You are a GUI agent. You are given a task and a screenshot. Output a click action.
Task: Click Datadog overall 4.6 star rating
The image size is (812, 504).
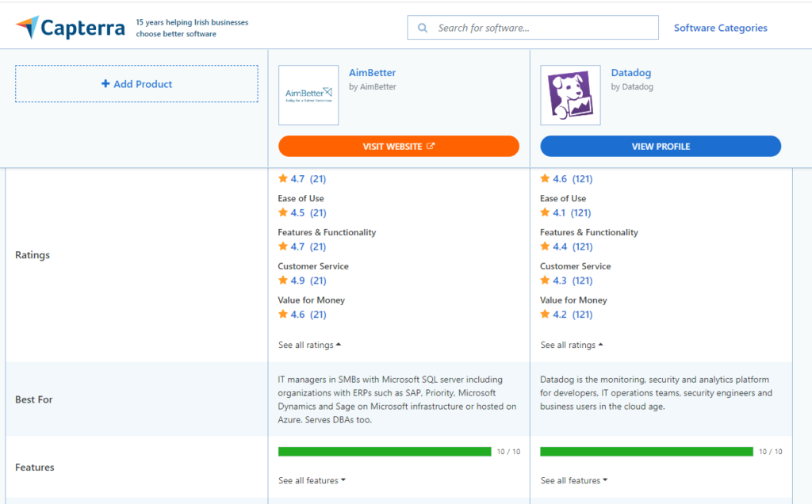566,179
